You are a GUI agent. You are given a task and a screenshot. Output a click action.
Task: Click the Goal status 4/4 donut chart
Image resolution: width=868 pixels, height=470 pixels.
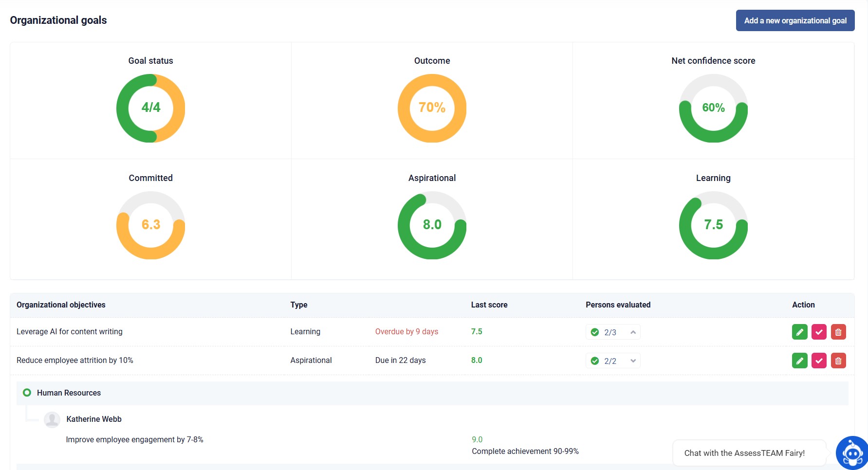(x=150, y=108)
